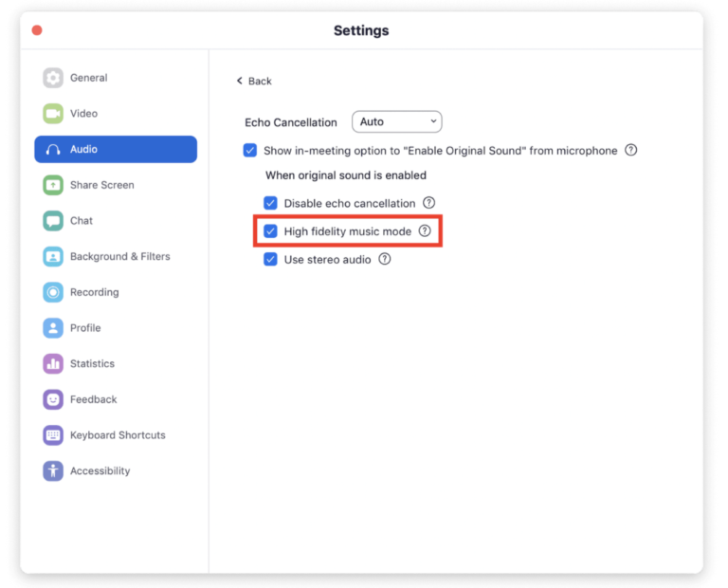Image resolution: width=728 pixels, height=588 pixels.
Task: Toggle High fidelity music mode checkbox
Action: pyautogui.click(x=270, y=231)
